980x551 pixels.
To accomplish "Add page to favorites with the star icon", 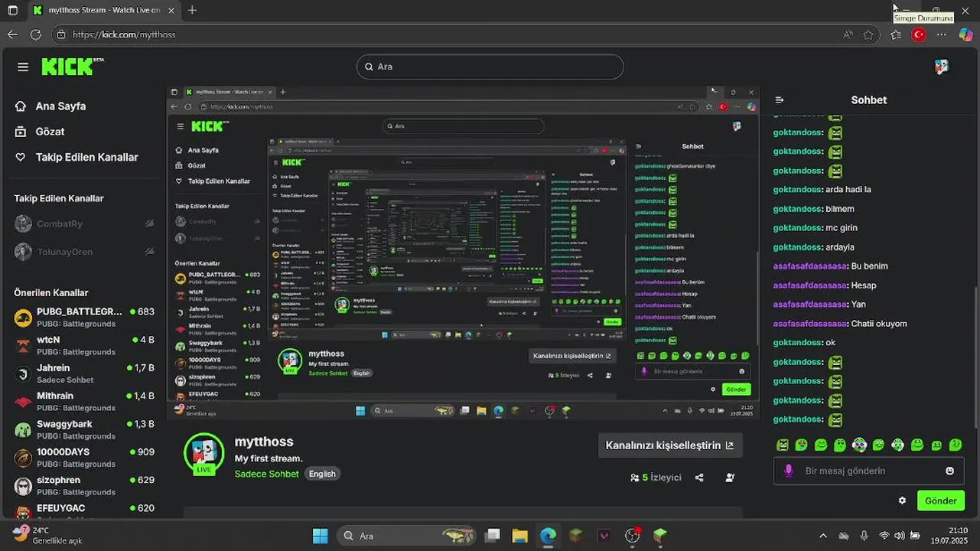I will (868, 34).
